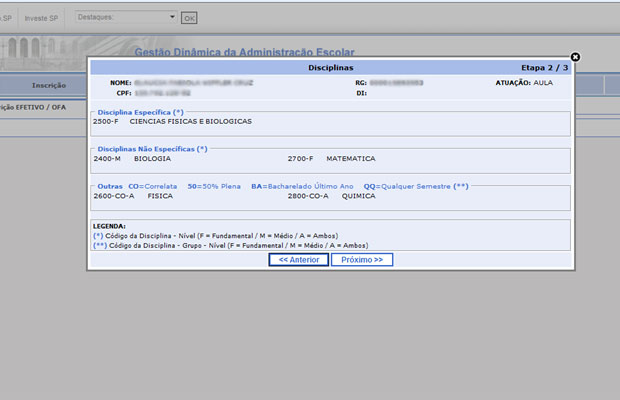Click the Gestão Dinâmica da Administração Escolar heading
620x400 pixels.
pos(244,52)
